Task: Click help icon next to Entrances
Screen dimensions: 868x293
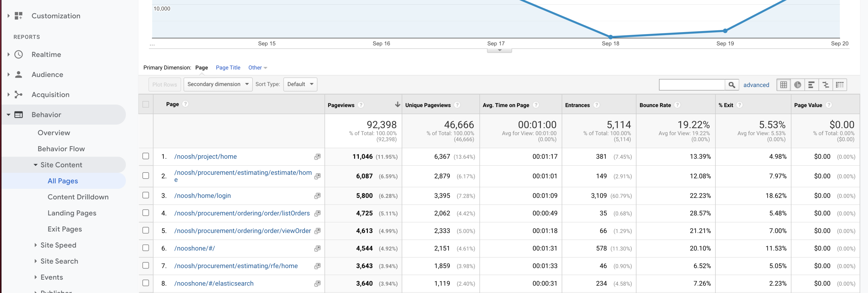Action: click(596, 105)
